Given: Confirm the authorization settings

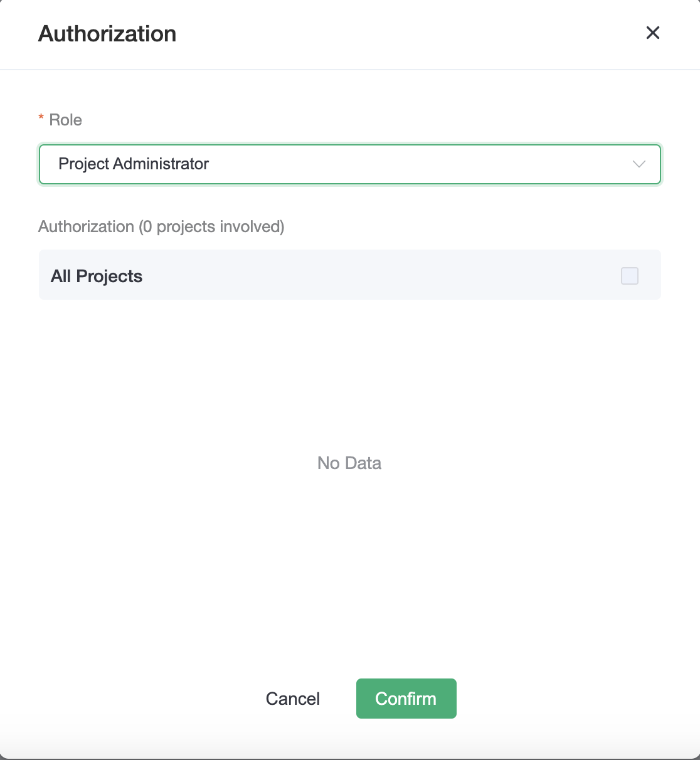Looking at the screenshot, I should tap(406, 699).
